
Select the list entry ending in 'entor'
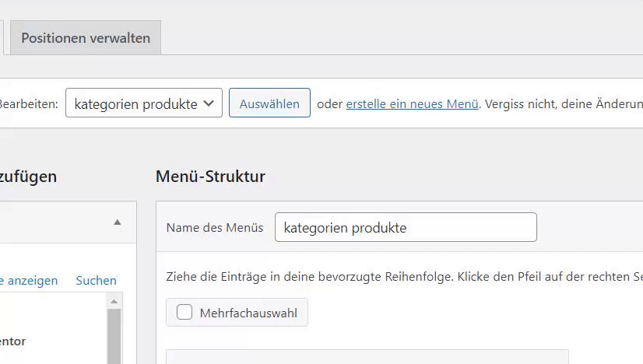click(14, 341)
